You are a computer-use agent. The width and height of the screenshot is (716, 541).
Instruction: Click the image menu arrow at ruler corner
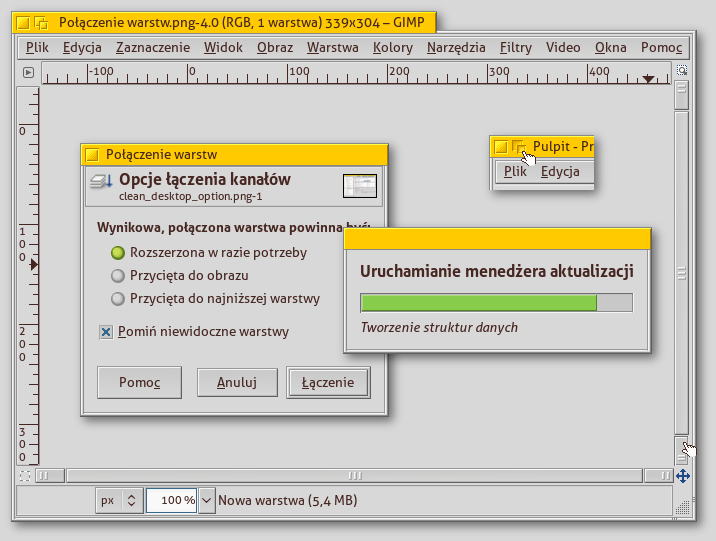click(x=28, y=72)
